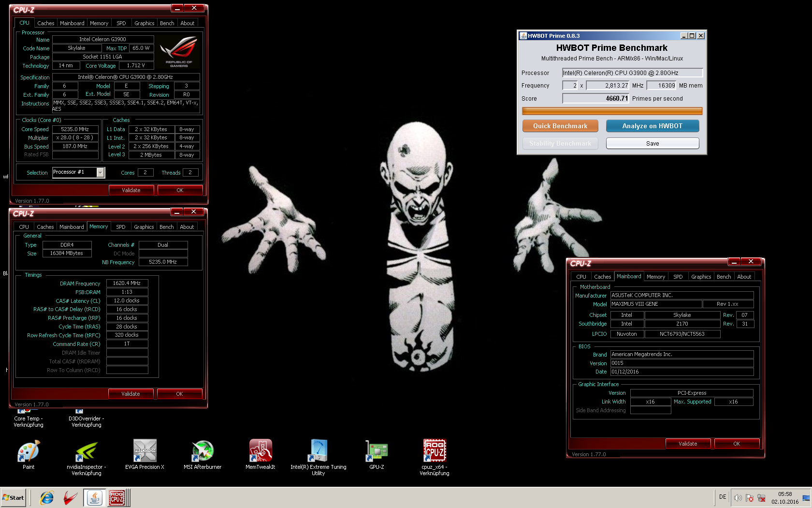Open the red bird taskbar icon

(70, 497)
